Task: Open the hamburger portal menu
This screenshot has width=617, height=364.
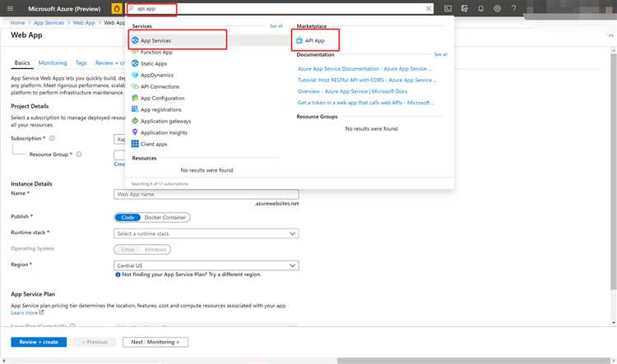Action: (x=10, y=9)
